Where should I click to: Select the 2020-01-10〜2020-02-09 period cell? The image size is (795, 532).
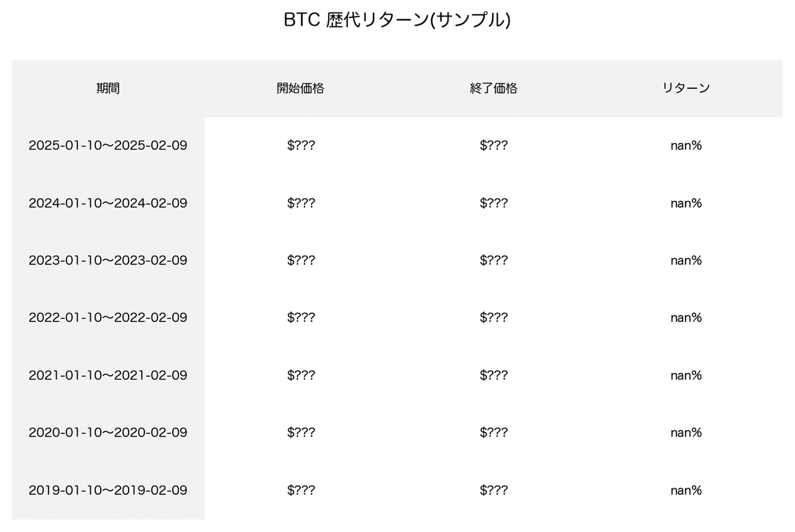108,433
